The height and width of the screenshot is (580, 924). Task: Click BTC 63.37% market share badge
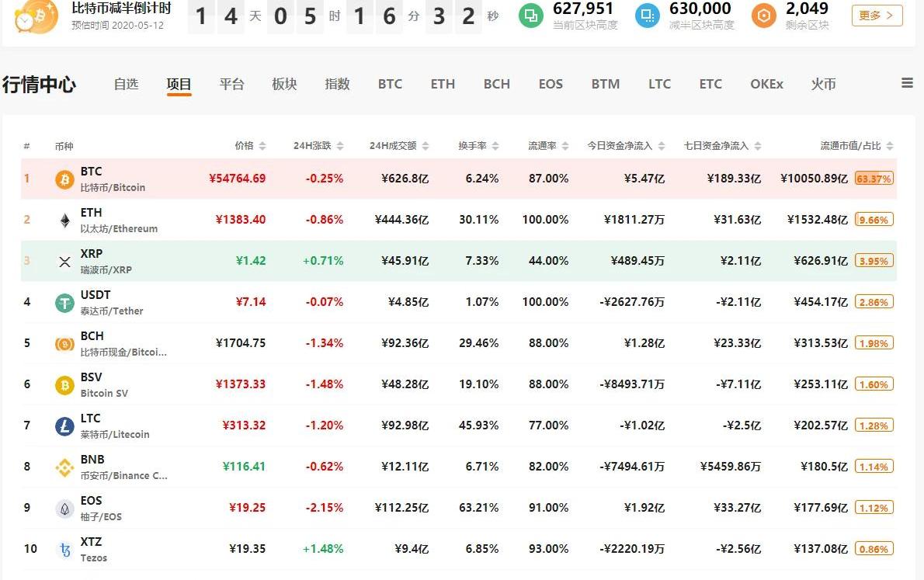(874, 179)
